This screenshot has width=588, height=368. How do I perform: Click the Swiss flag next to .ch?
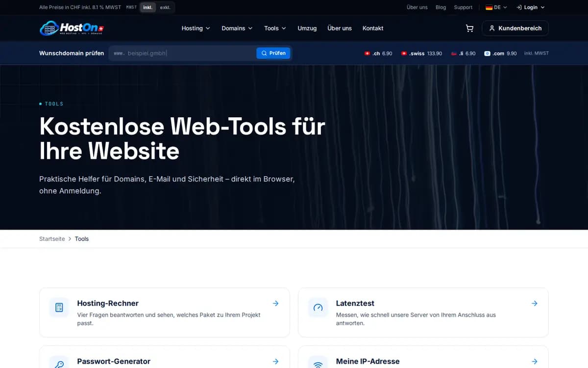pos(367,53)
